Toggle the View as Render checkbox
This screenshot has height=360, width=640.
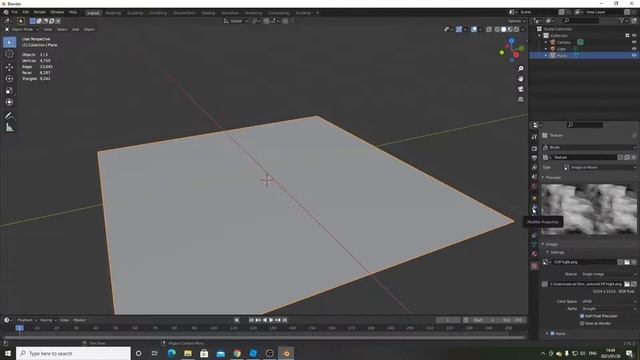[x=582, y=323]
